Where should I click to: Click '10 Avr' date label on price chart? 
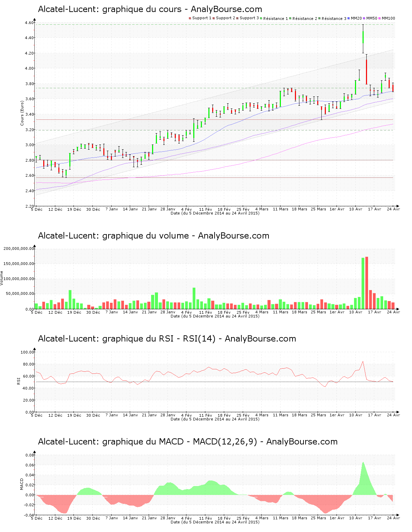356,209
